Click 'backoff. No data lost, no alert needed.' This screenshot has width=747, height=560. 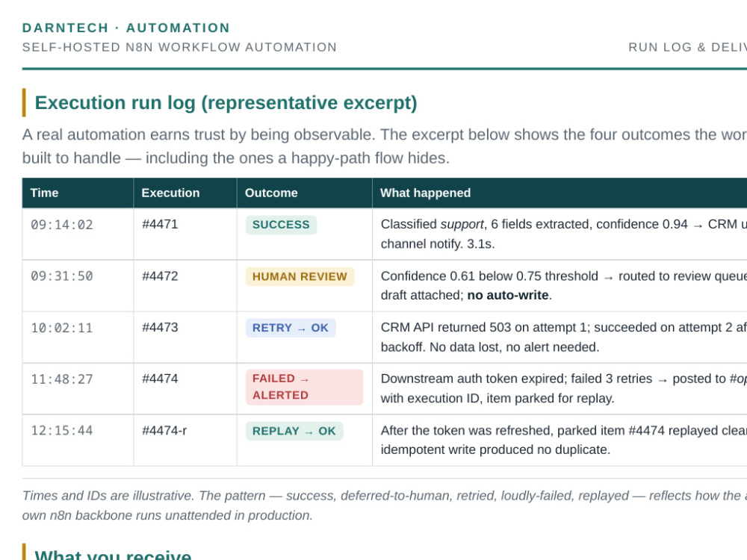(x=490, y=347)
